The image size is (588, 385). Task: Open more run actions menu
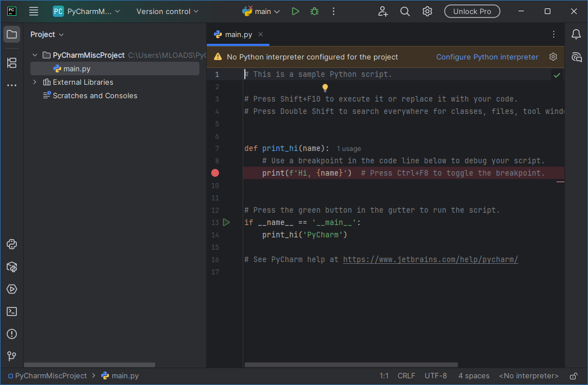click(334, 11)
